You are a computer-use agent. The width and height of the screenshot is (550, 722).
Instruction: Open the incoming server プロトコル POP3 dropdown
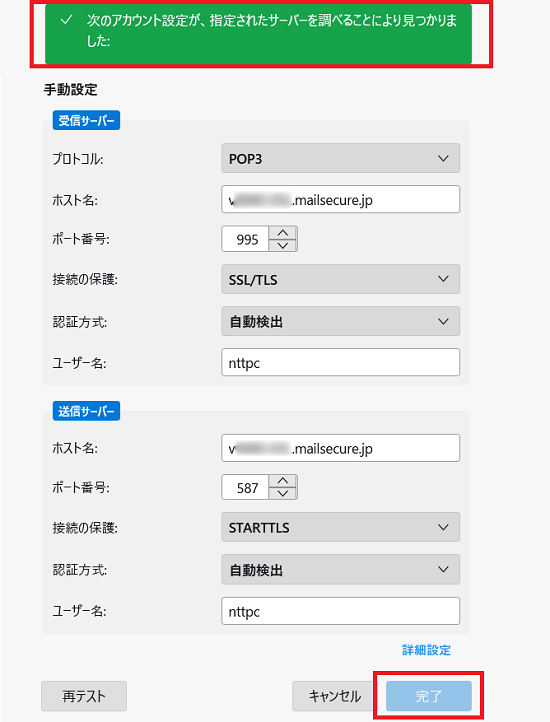tap(340, 158)
